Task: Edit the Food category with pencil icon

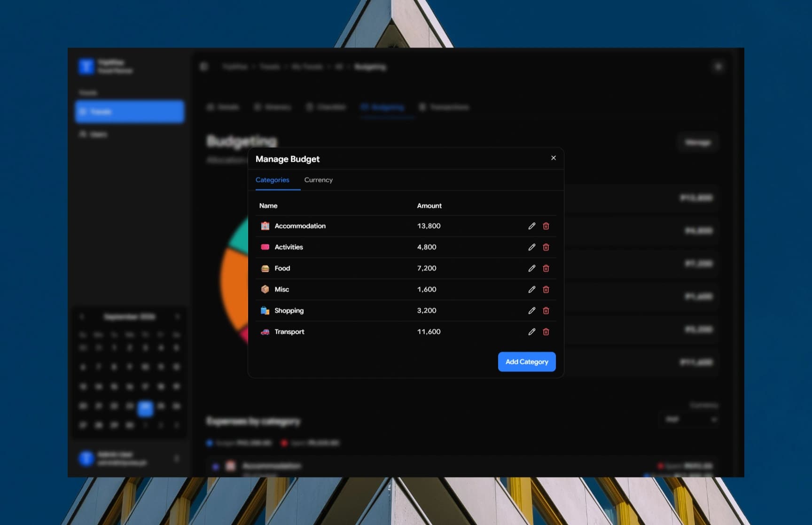Action: 531,268
